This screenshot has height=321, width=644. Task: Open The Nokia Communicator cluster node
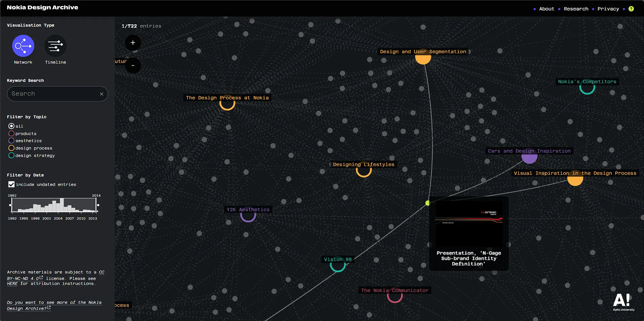pos(395,295)
